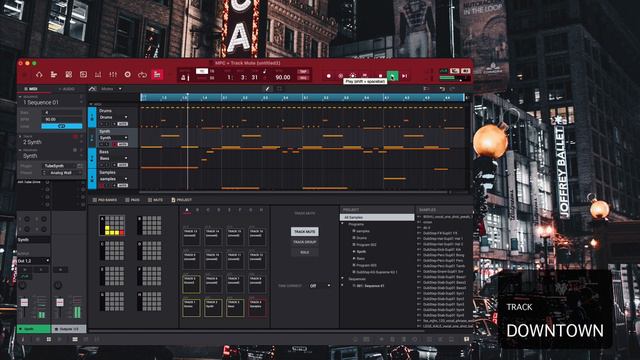Click the Stop button in transport
This screenshot has width=640, height=360.
pos(380,76)
